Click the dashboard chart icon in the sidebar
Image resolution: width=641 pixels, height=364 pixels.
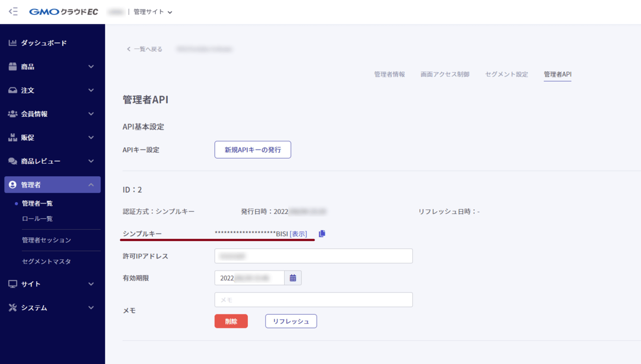click(13, 43)
